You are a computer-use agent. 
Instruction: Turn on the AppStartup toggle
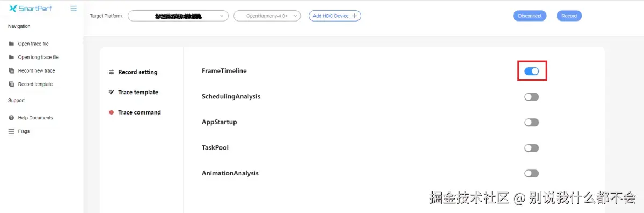pos(531,123)
